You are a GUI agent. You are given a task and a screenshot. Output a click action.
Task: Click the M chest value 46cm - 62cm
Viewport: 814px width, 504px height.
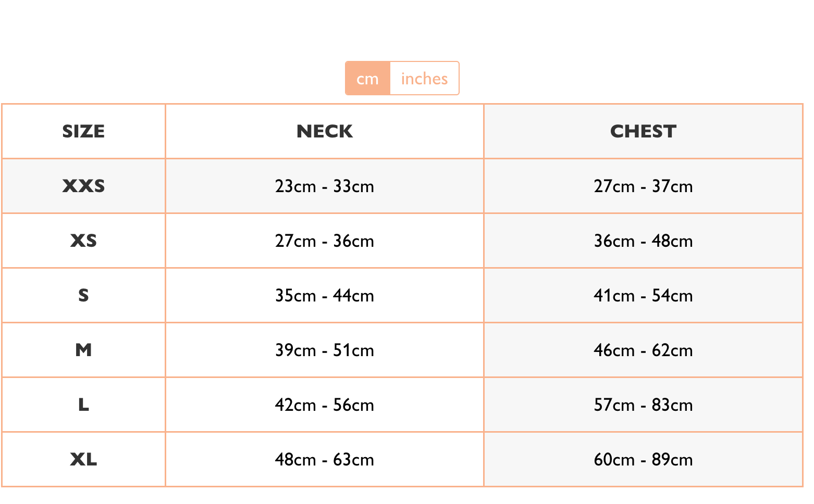click(x=643, y=350)
